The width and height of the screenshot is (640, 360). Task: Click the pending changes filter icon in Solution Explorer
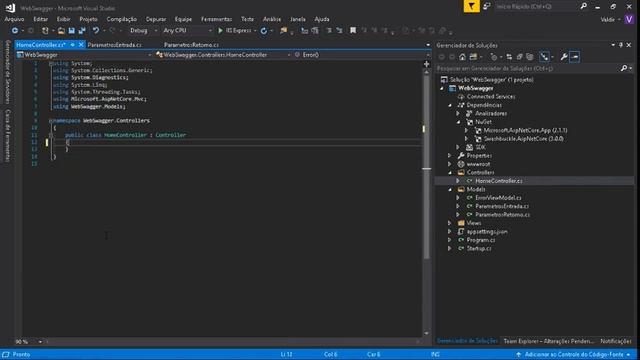click(494, 57)
